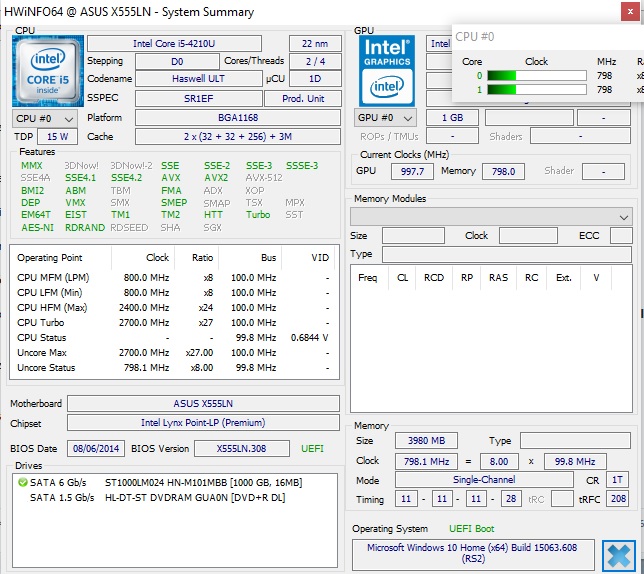
Task: Click the Windows 10 Home operating system field
Action: tap(473, 554)
